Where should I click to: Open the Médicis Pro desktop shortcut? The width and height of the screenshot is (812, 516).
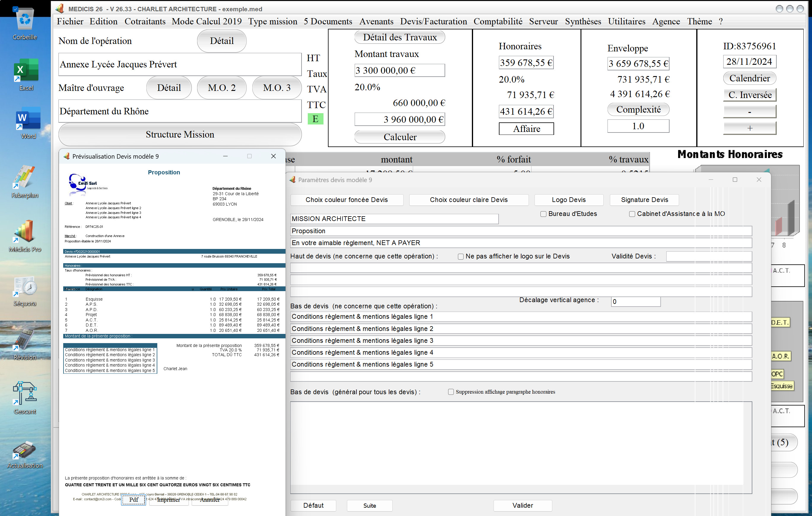tap(25, 236)
